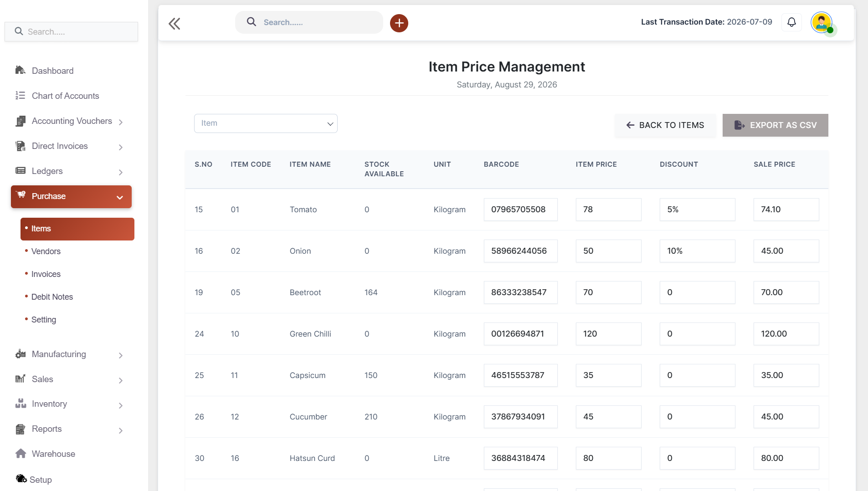Expand Reports submenu chevron
This screenshot has height=491, width=868.
coord(121,430)
